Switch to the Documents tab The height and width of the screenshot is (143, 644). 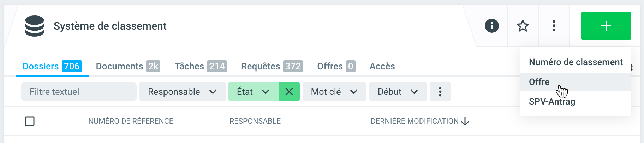click(128, 66)
